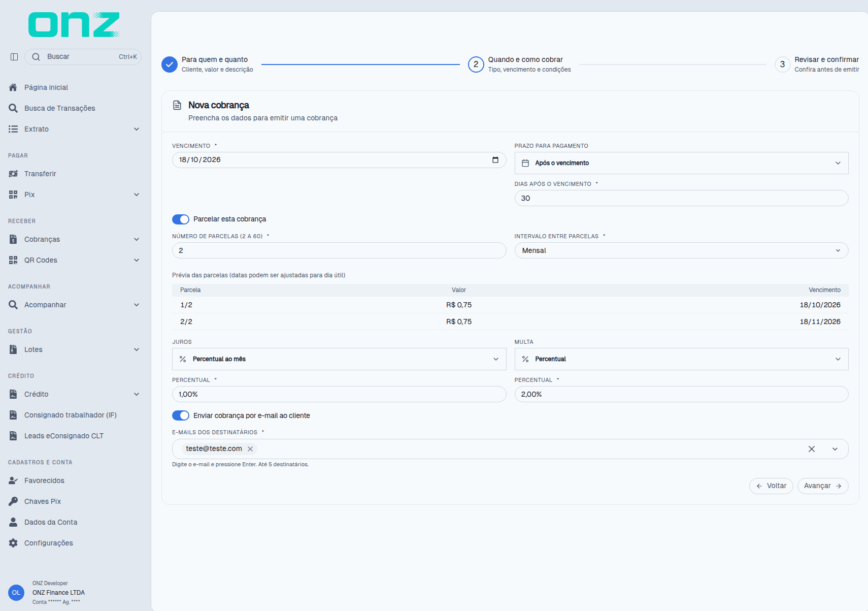Open the Vencimento calendar picker icon
The height and width of the screenshot is (611, 868).
coord(495,160)
